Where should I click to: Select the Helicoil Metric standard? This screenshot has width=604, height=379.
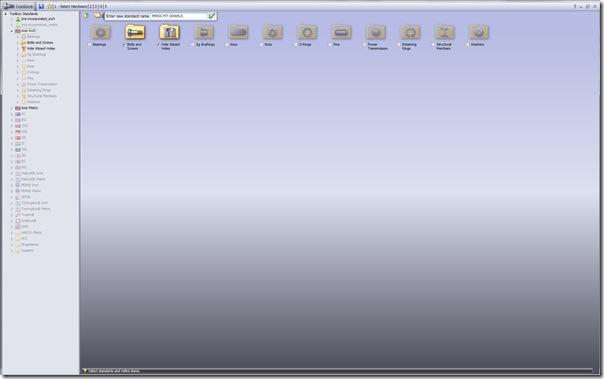tap(33, 179)
